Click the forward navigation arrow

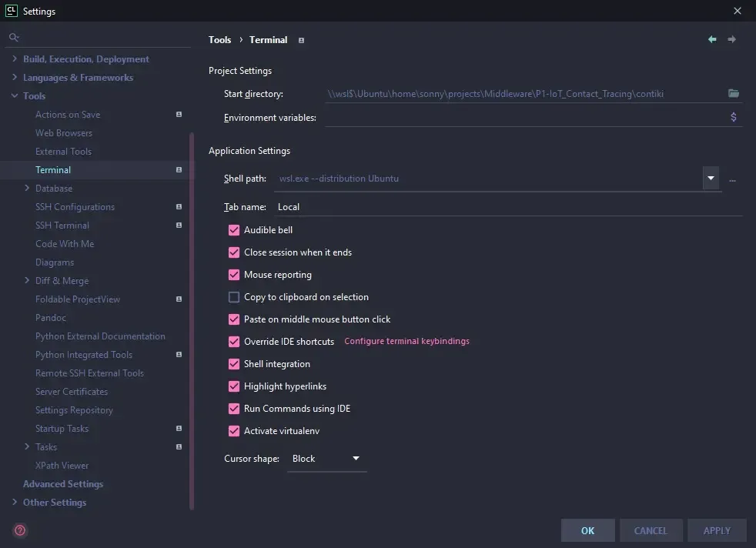(x=731, y=40)
